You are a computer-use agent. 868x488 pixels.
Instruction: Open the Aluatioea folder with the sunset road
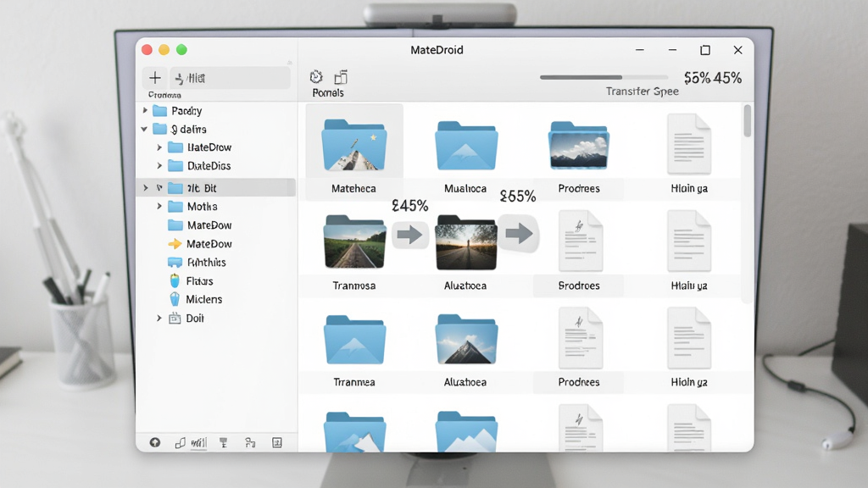pos(466,241)
